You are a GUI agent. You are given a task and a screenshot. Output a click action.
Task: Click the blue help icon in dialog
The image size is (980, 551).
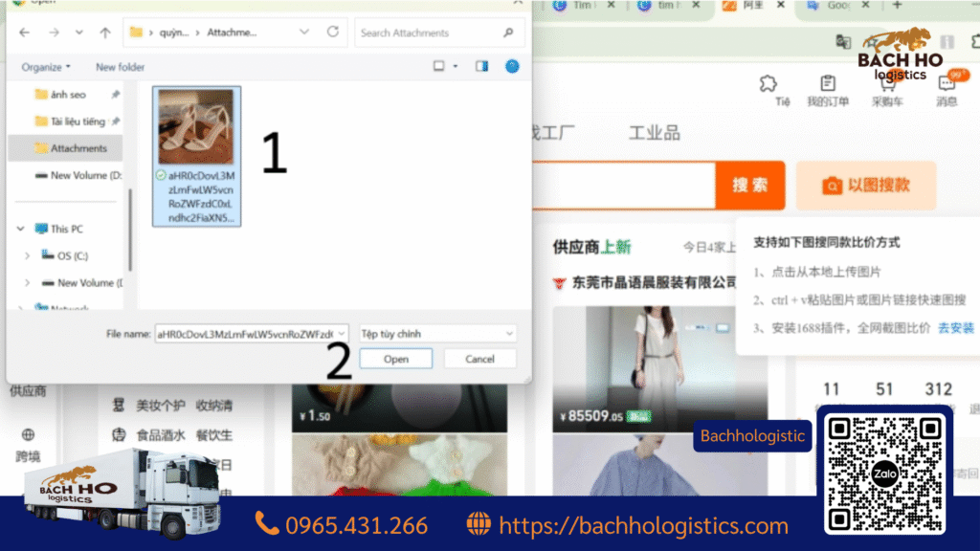tap(512, 67)
